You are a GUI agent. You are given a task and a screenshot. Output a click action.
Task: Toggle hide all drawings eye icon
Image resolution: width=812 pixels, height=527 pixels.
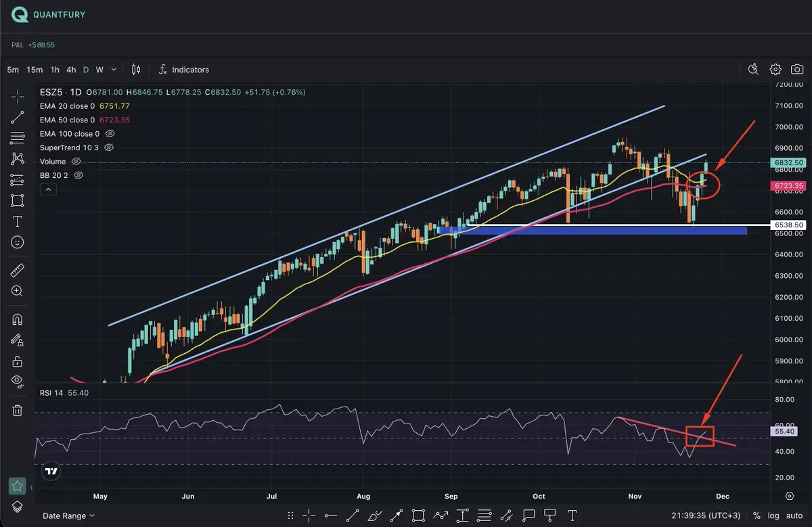tap(18, 381)
